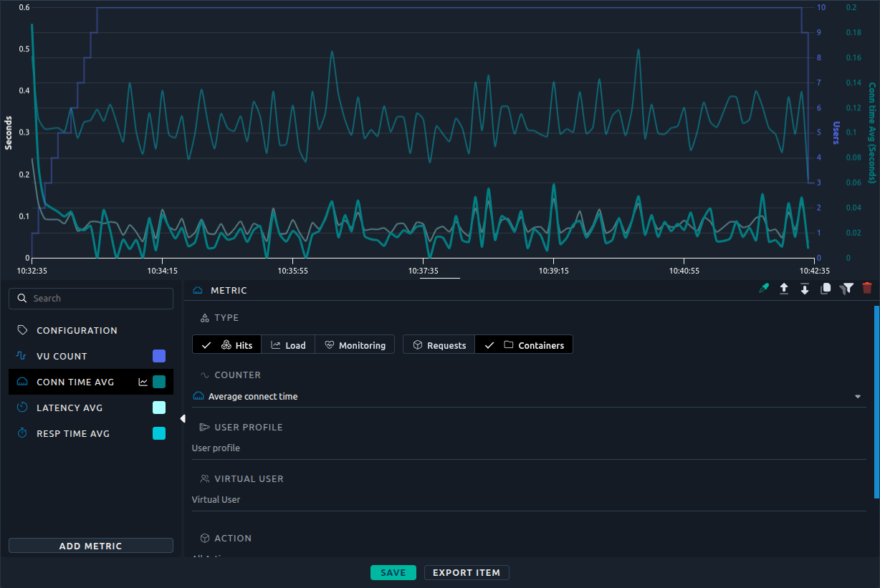Click the RESP TIME AVG stopwatch icon
Screen dimensions: 880x588
(x=22, y=433)
